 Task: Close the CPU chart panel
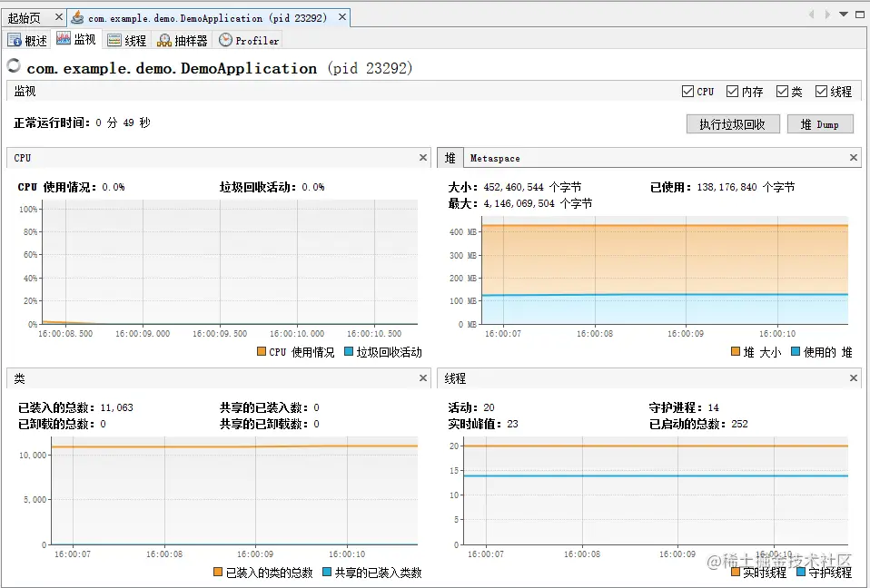[423, 157]
